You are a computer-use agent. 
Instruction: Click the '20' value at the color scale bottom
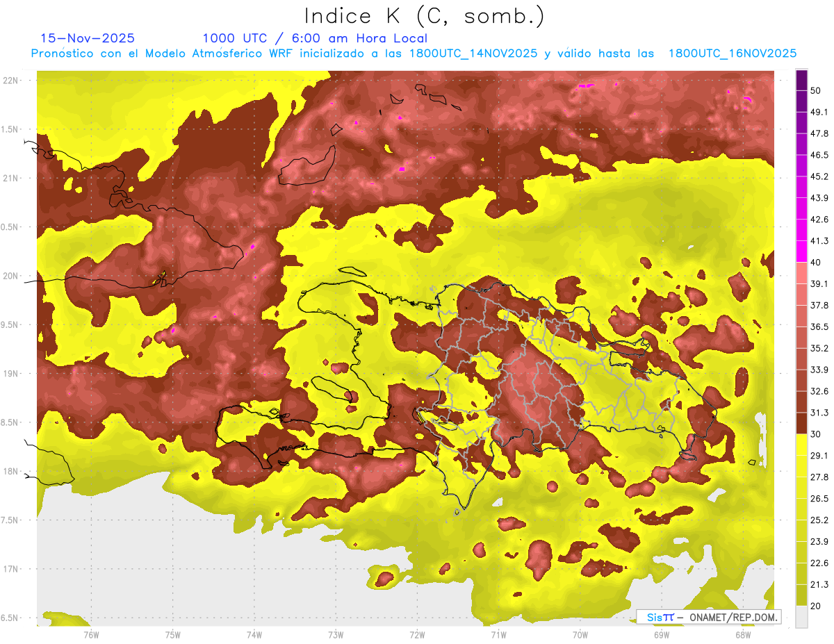click(x=816, y=606)
